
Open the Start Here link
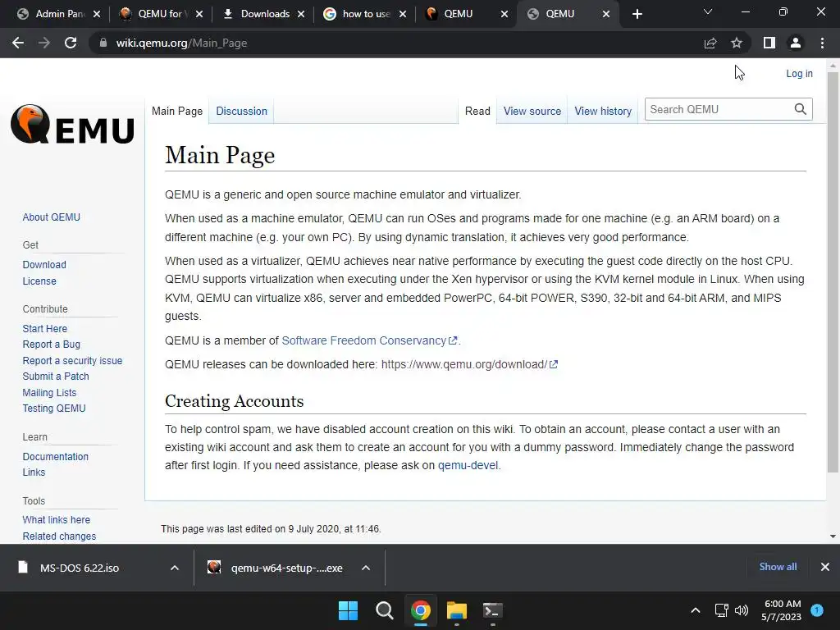tap(45, 328)
